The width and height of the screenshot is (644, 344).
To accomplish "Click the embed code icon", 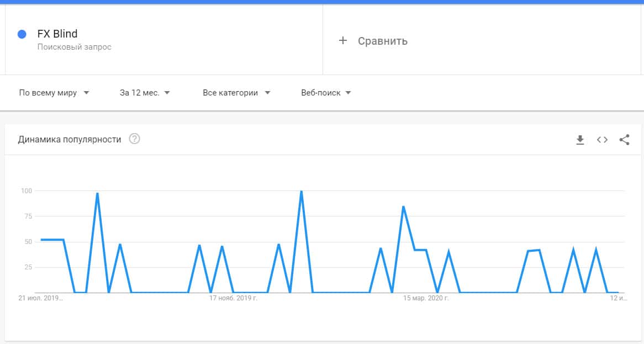I will tap(602, 140).
